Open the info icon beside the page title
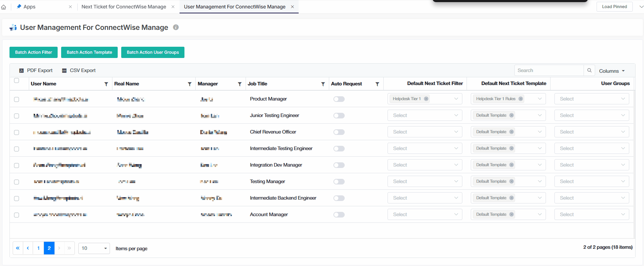 pos(176,27)
